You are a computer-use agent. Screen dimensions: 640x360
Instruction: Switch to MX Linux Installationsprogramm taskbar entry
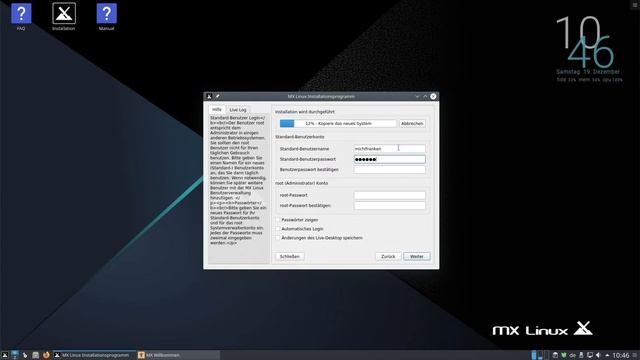point(94,355)
